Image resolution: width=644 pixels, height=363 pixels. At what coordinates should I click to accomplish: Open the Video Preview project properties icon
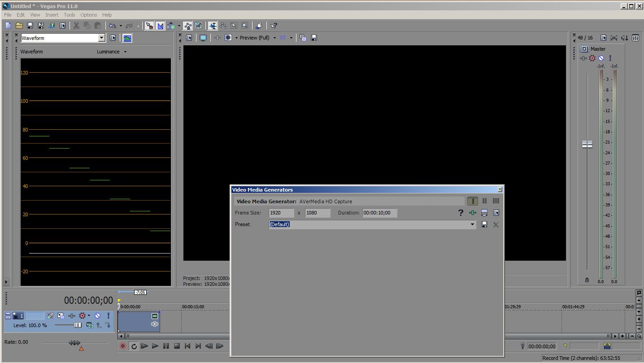coord(189,38)
